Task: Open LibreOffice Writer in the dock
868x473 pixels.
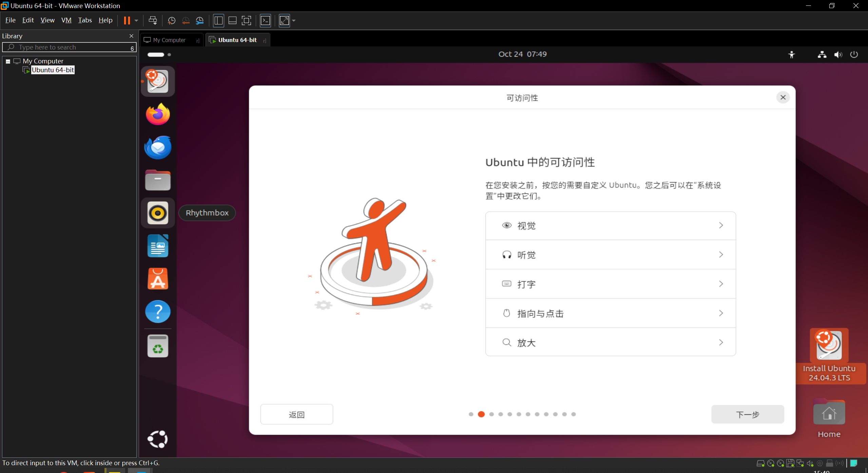Action: click(x=158, y=246)
